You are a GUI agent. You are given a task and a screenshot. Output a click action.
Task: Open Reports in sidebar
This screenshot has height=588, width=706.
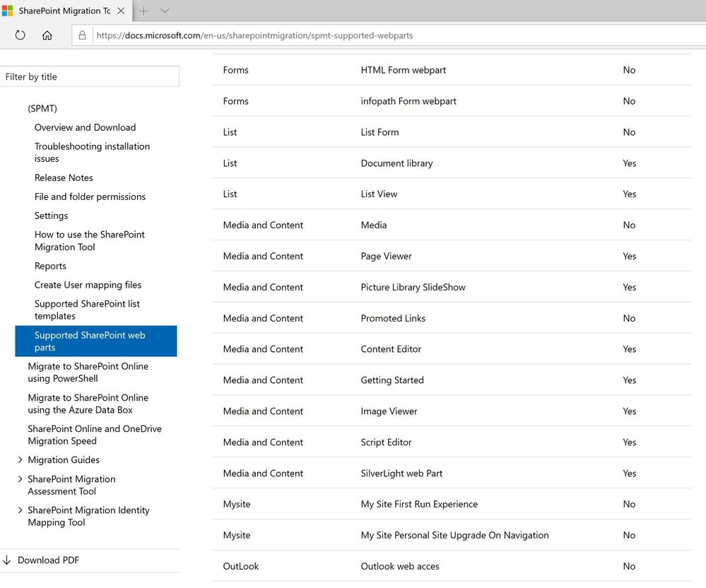point(50,266)
